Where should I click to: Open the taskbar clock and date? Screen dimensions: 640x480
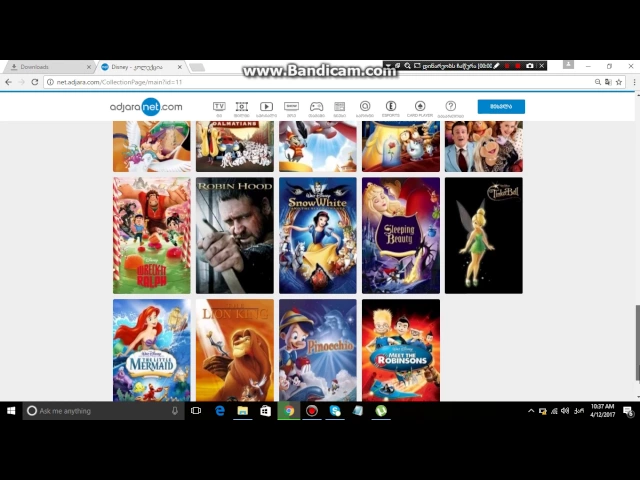[602, 411]
